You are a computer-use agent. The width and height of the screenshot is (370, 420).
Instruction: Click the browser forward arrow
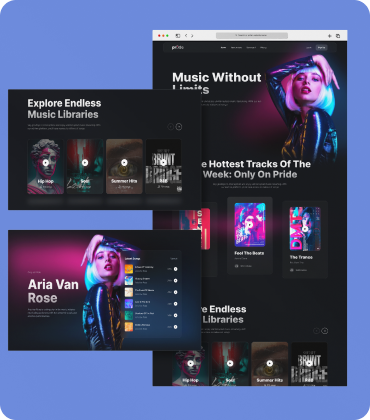point(192,36)
